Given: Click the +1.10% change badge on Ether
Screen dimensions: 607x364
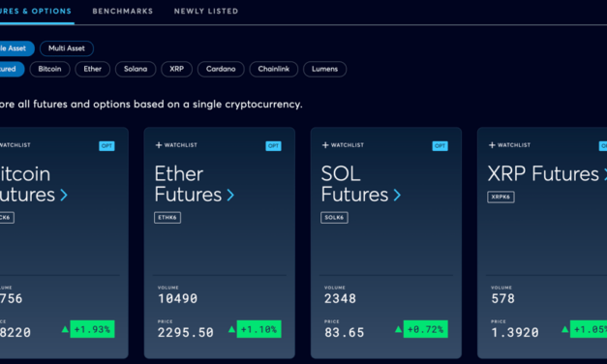Looking at the screenshot, I should [x=259, y=329].
